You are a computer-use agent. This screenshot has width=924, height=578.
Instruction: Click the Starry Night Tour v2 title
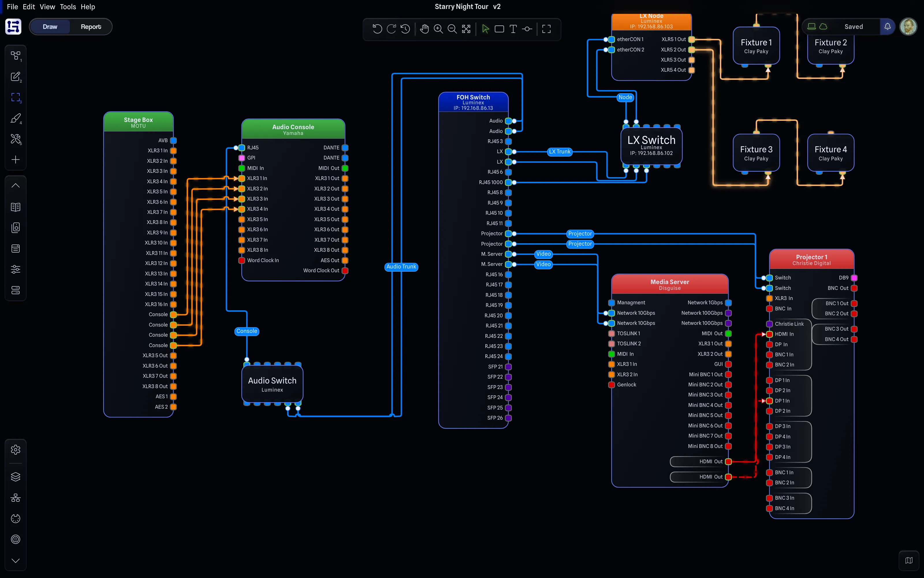click(x=467, y=6)
